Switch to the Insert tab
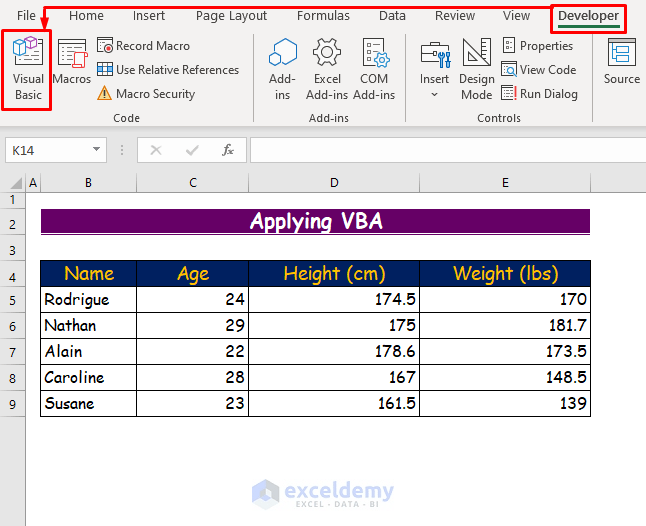This screenshot has height=526, width=646. click(149, 16)
